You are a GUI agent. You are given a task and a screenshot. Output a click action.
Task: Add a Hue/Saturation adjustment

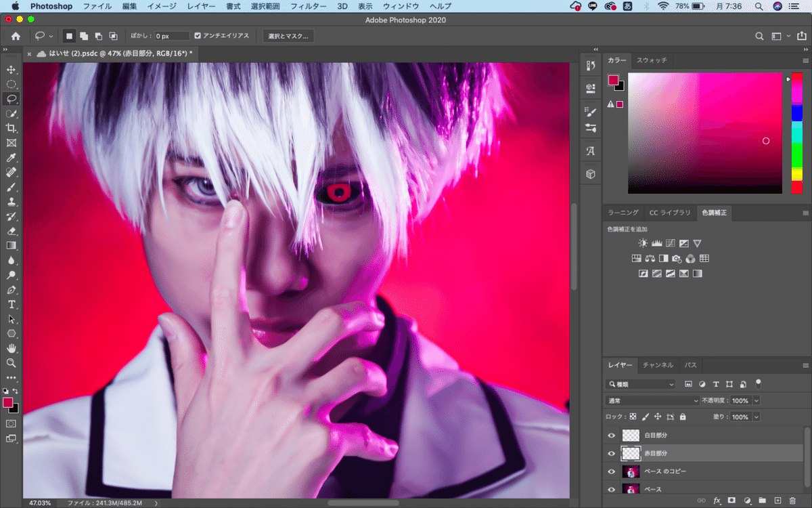click(636, 258)
